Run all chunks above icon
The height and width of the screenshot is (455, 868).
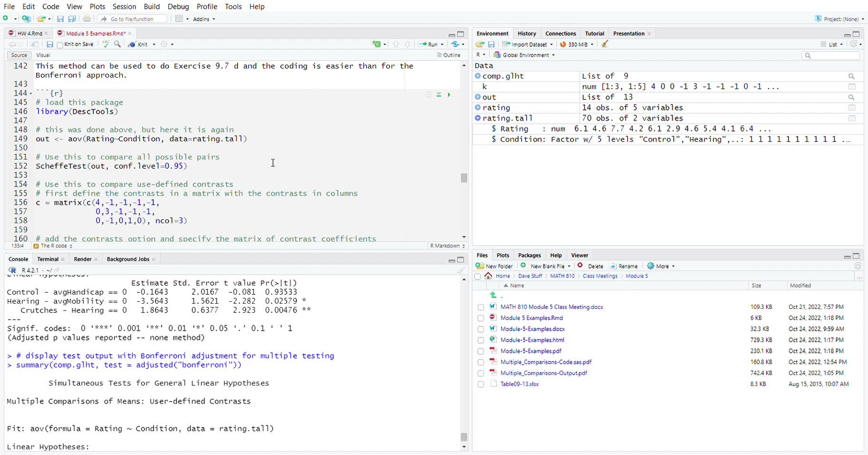click(x=439, y=95)
